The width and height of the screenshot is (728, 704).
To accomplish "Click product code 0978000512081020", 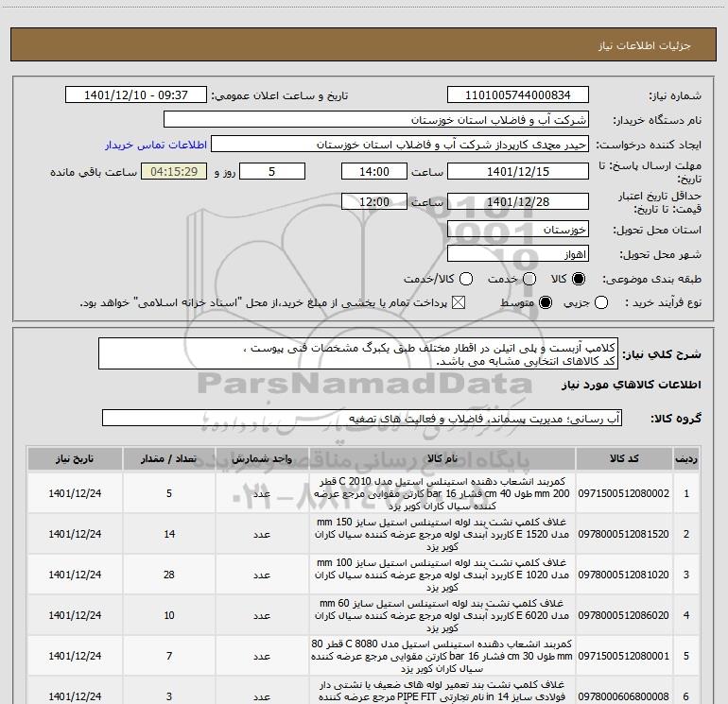I will 624,575.
